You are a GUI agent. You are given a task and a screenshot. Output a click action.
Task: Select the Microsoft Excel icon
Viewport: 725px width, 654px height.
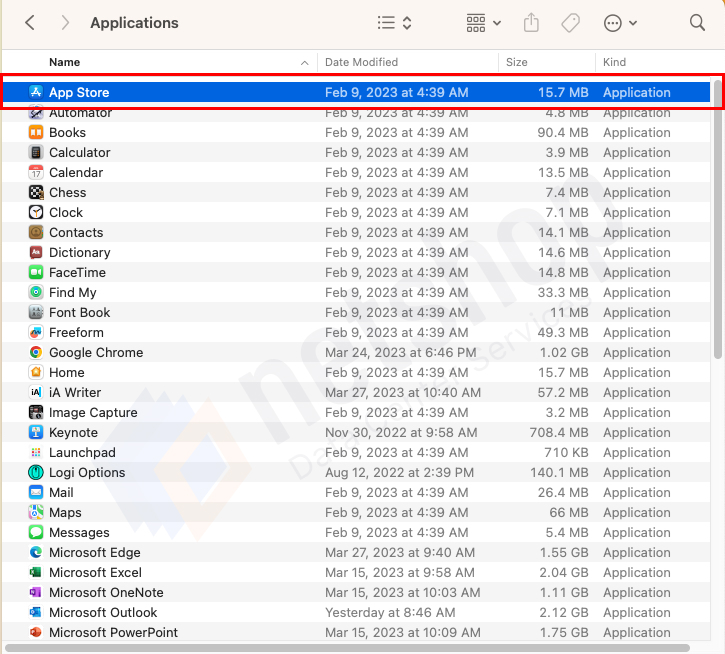36,572
